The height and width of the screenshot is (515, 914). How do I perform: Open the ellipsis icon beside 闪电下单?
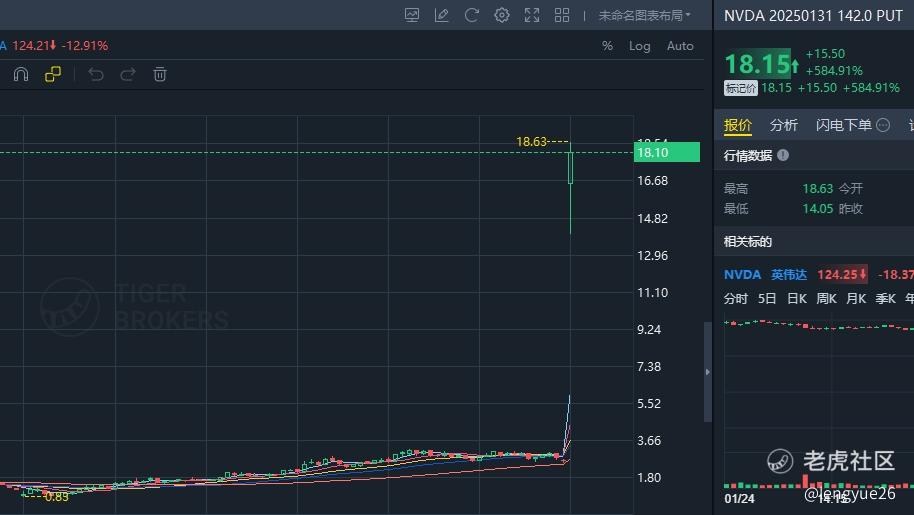883,125
